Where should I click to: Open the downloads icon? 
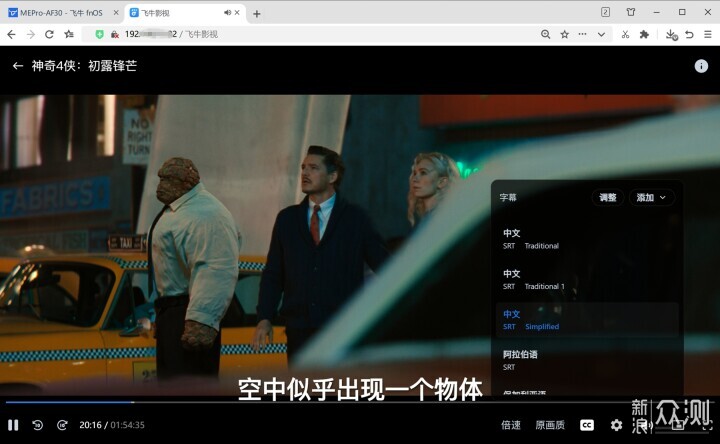click(x=671, y=35)
